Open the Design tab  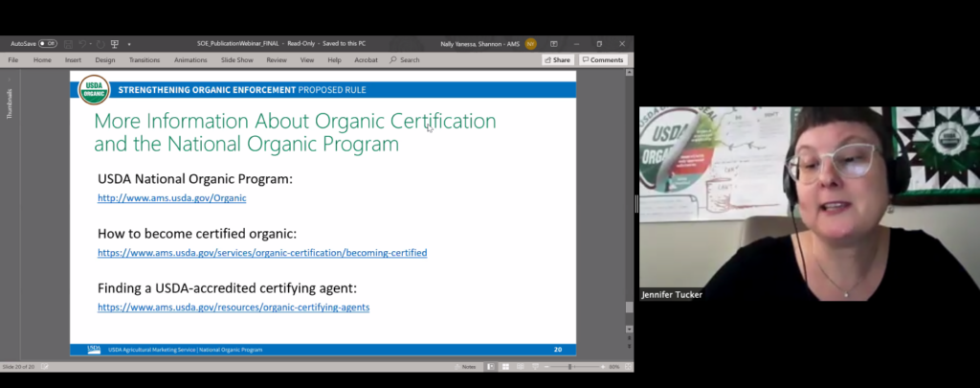click(x=105, y=60)
